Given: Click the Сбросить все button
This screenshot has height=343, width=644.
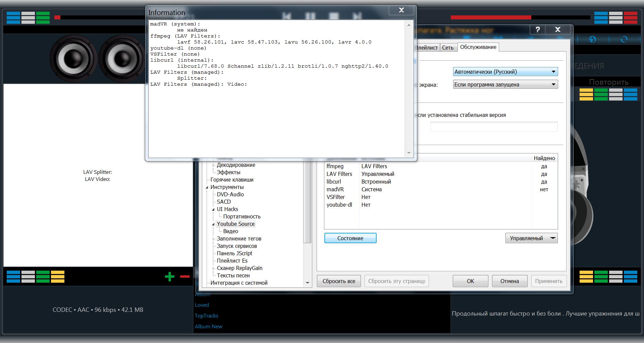Looking at the screenshot, I should click(x=339, y=281).
